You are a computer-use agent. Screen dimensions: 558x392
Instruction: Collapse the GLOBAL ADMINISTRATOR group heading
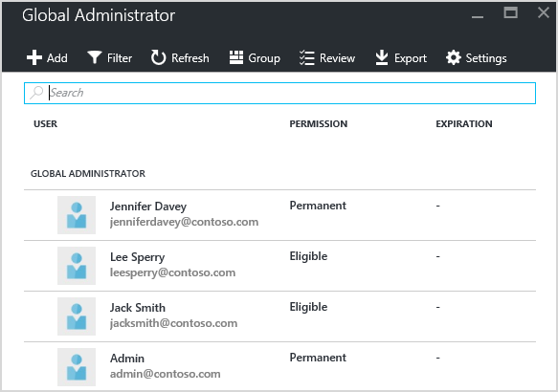point(88,174)
